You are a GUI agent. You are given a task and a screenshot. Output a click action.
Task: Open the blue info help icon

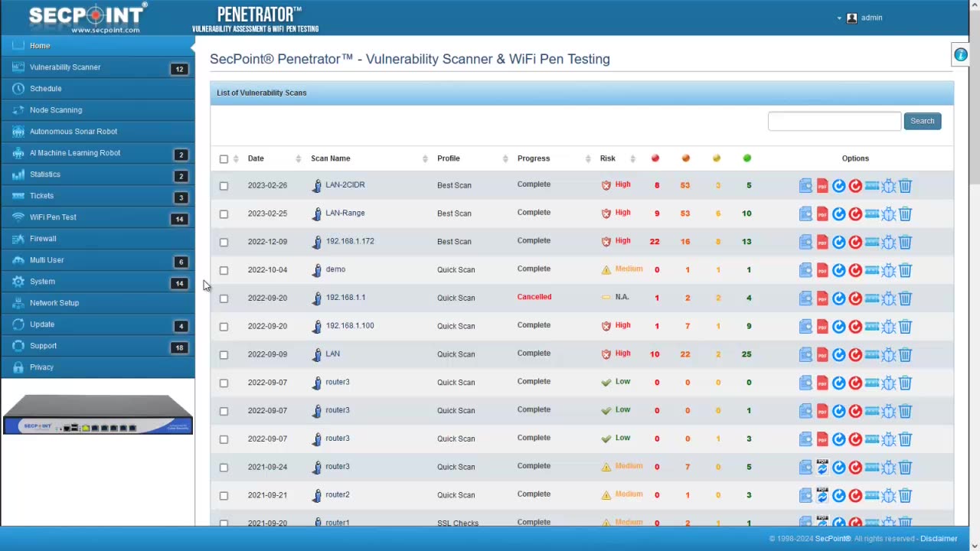tap(960, 55)
